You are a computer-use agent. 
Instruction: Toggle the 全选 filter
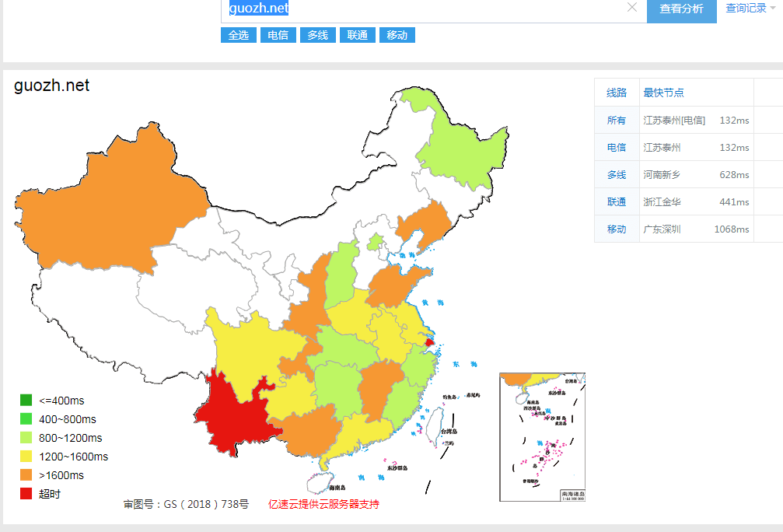click(x=239, y=35)
